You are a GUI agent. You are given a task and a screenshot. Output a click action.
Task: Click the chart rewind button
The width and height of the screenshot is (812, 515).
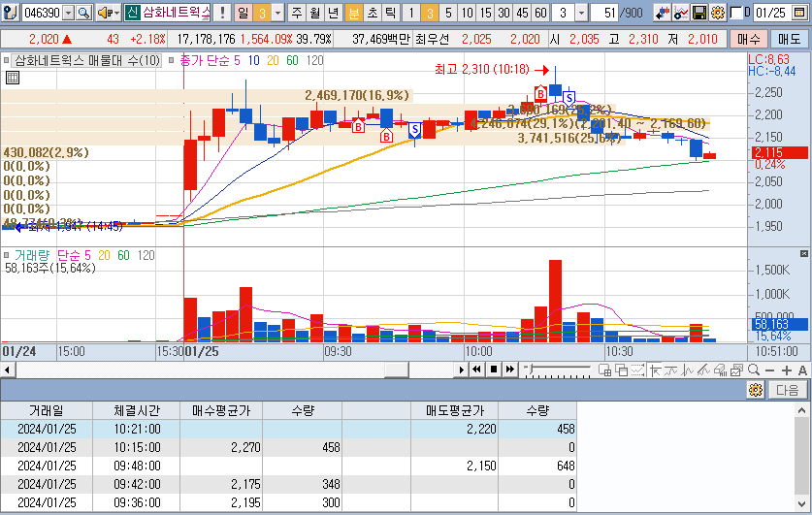click(476, 370)
